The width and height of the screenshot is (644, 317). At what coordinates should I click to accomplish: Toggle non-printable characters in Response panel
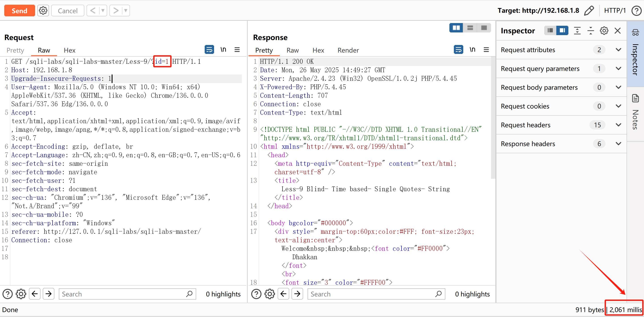(x=472, y=49)
